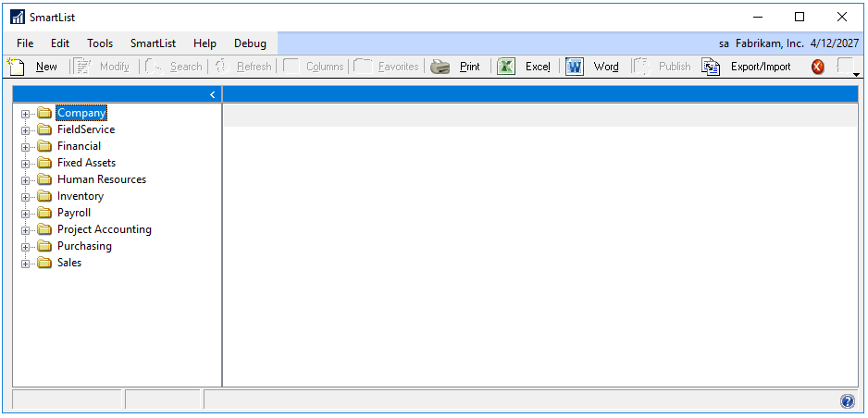This screenshot has width=868, height=418.
Task: Click the Export/Import icon
Action: 711,67
